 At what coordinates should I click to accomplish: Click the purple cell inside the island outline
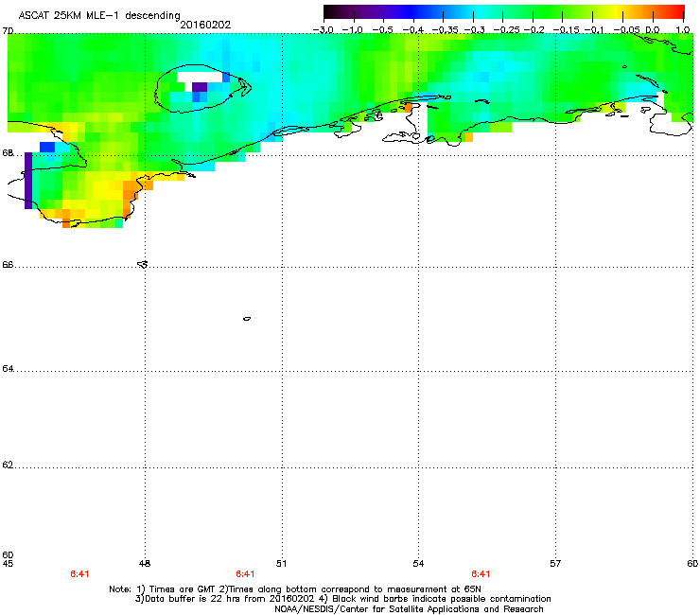tap(199, 88)
